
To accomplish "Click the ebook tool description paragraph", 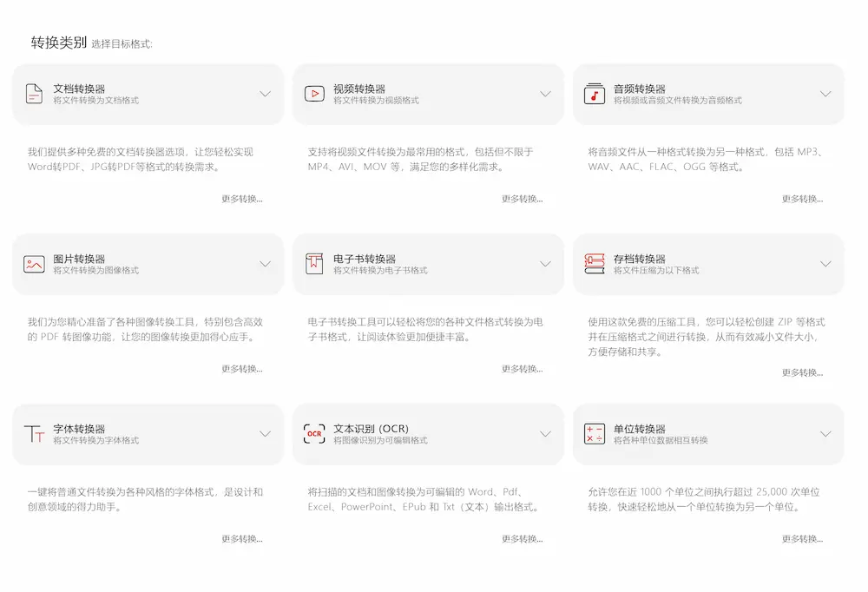I will tap(425, 330).
